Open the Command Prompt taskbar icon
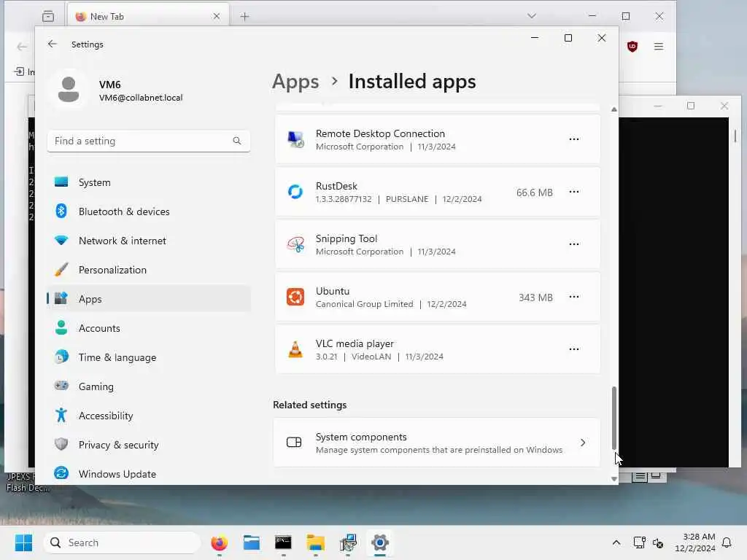Viewport: 747px width, 560px height. point(283,542)
